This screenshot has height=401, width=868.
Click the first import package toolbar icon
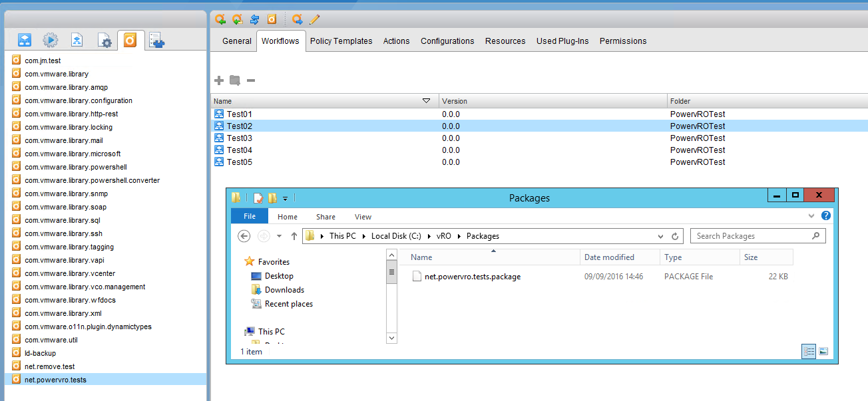pyautogui.click(x=220, y=19)
